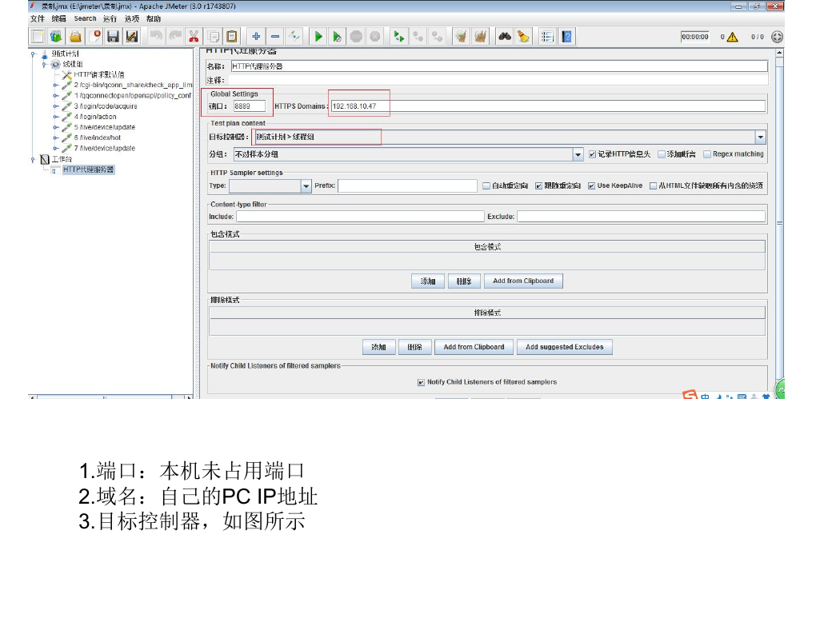
Task: Open the 帮助 menu
Action: point(154,18)
